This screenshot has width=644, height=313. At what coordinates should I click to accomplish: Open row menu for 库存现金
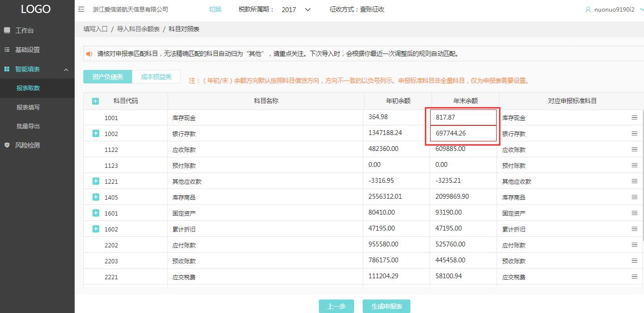(x=634, y=117)
